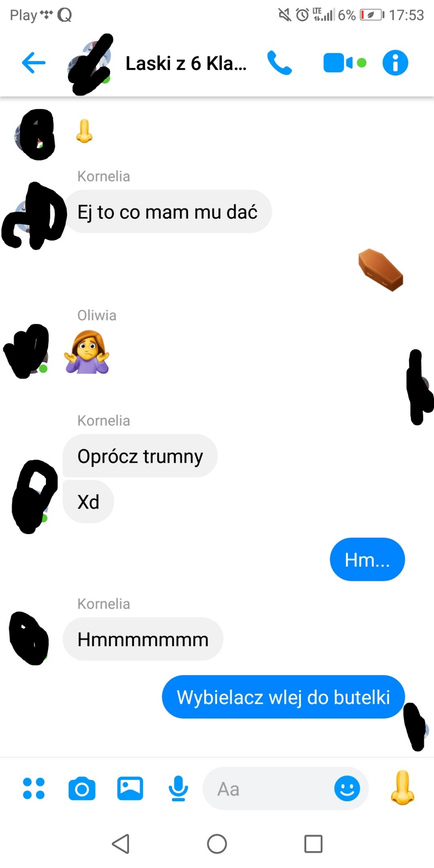Select the 'Ej to co mam mu dać' message

coord(167,212)
